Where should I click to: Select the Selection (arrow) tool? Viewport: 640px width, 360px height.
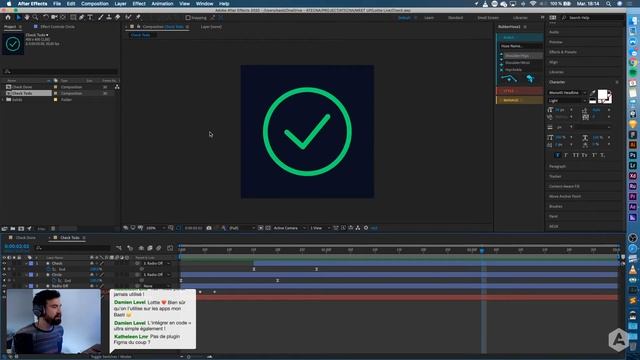point(18,18)
